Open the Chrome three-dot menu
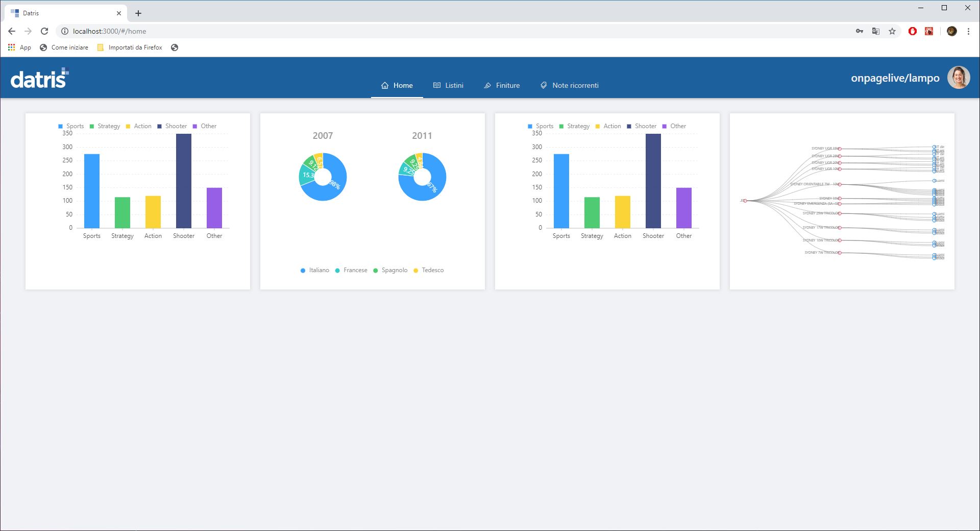The image size is (980, 531). [x=968, y=31]
